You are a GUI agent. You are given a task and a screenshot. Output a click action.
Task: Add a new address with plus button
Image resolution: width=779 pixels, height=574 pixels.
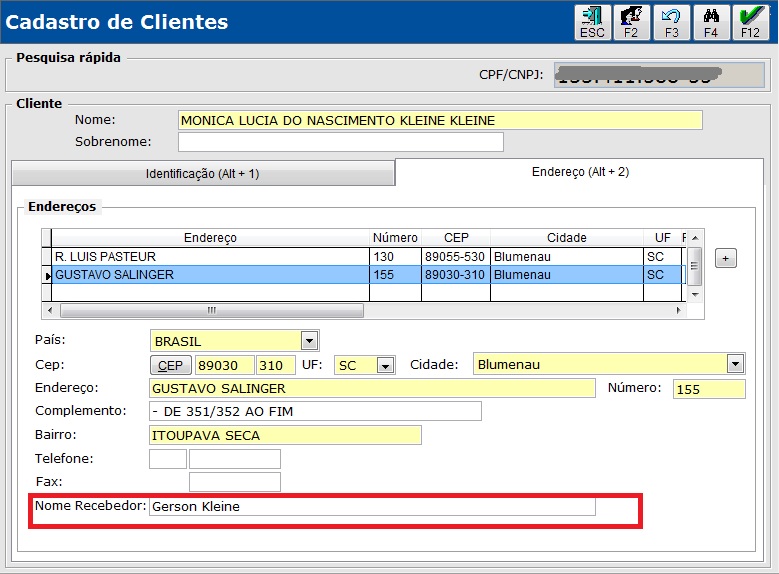[x=725, y=258]
